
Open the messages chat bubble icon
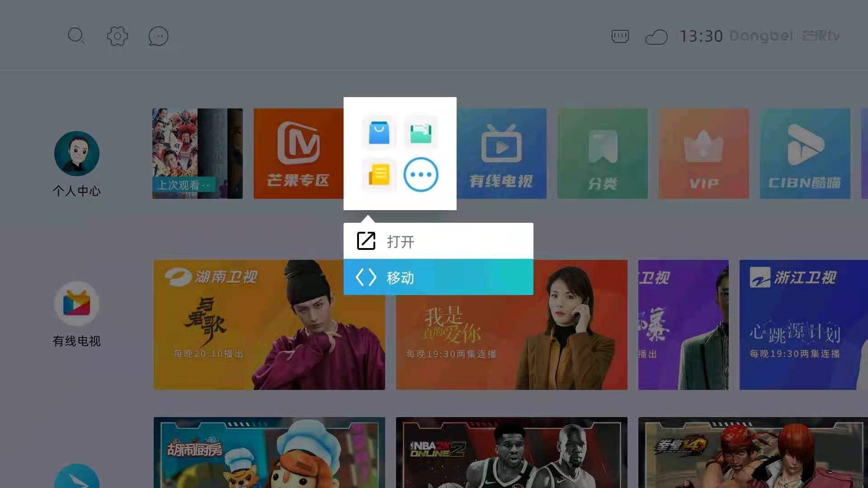(158, 36)
